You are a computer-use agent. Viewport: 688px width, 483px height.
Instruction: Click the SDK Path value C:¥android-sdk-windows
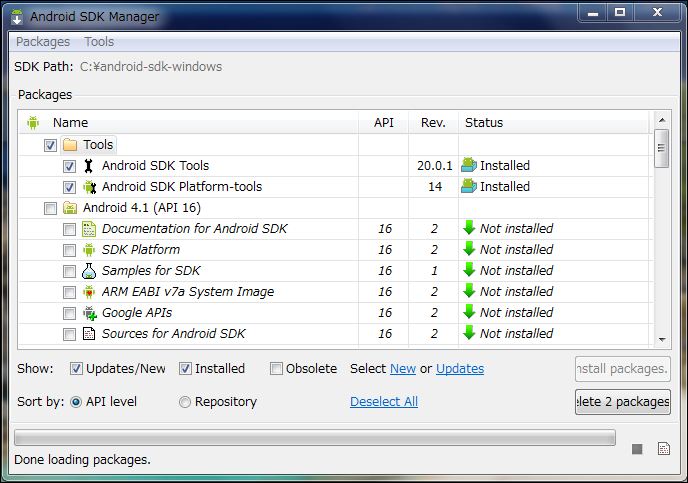click(x=151, y=67)
